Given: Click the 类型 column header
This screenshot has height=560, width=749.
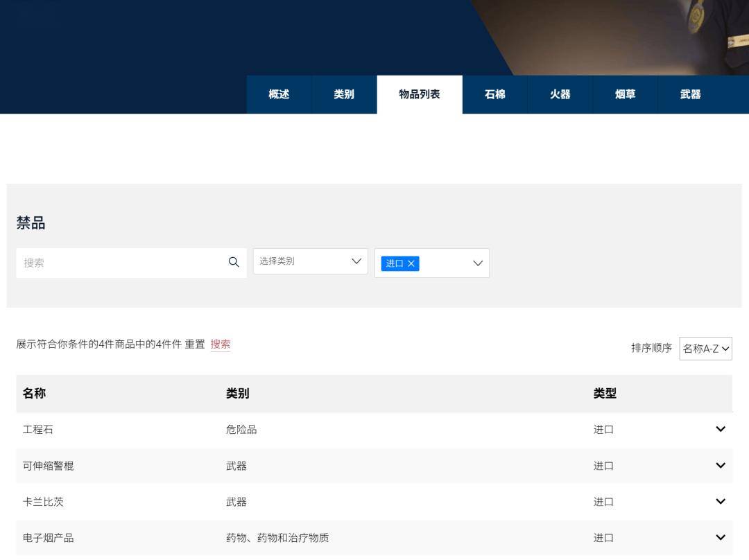Looking at the screenshot, I should pos(605,394).
